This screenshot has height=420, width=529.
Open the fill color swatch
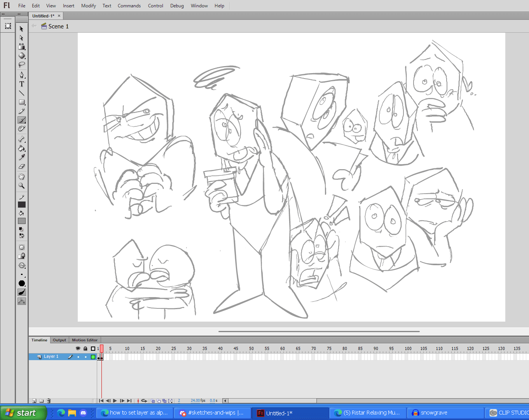[x=22, y=221]
